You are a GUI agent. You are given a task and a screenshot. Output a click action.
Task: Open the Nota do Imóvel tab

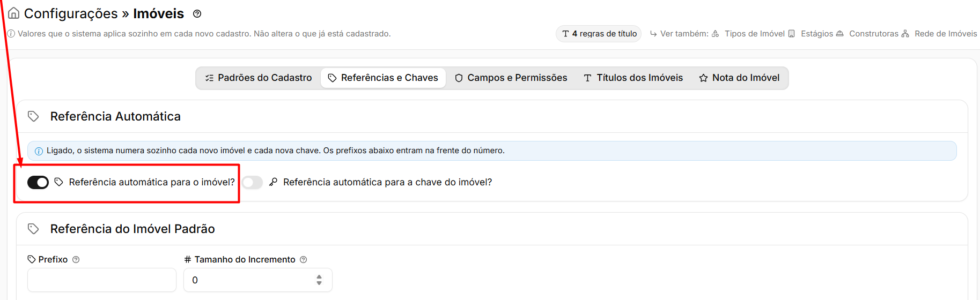(x=740, y=78)
